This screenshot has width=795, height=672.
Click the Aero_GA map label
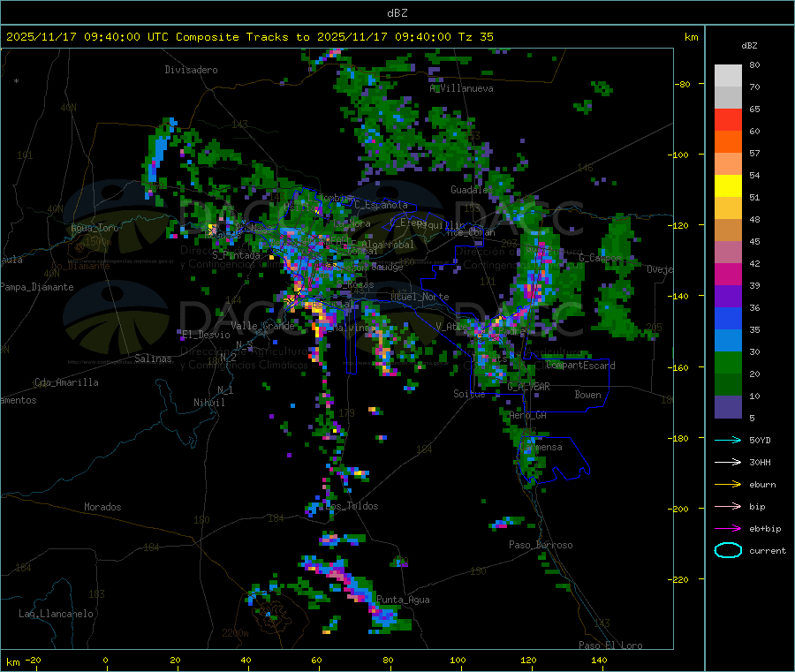click(x=528, y=415)
